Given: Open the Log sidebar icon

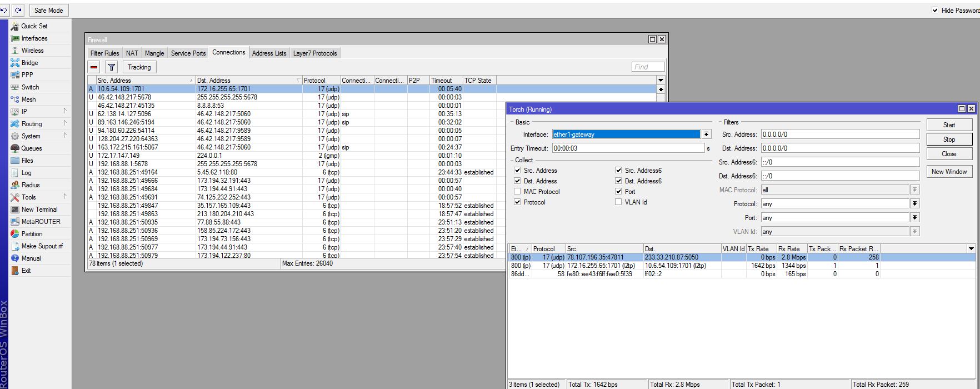Looking at the screenshot, I should tap(15, 173).
